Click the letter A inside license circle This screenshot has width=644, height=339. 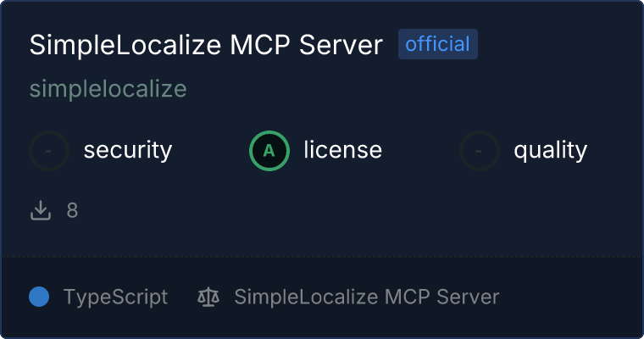[x=269, y=151]
